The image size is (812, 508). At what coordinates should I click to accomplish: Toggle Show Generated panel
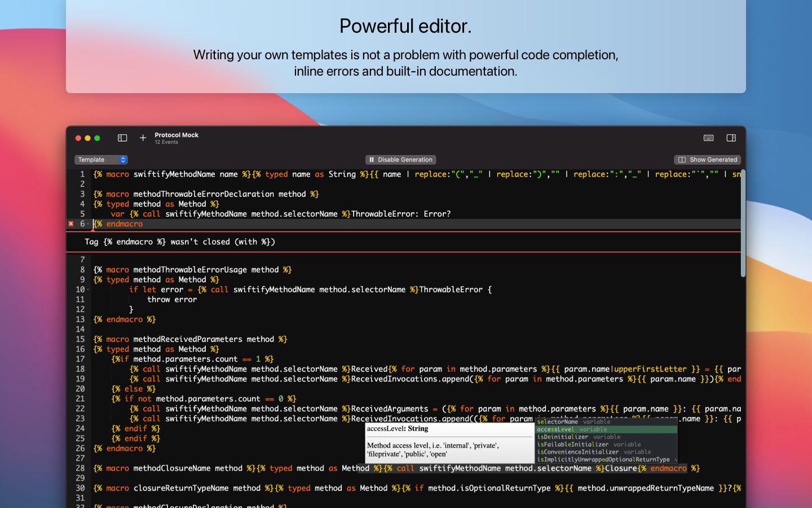pos(707,160)
